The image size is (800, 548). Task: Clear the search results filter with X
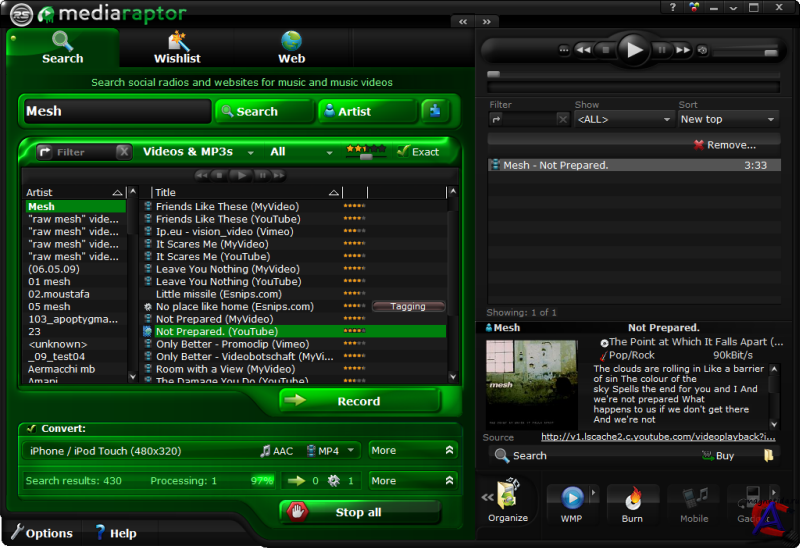tap(123, 152)
